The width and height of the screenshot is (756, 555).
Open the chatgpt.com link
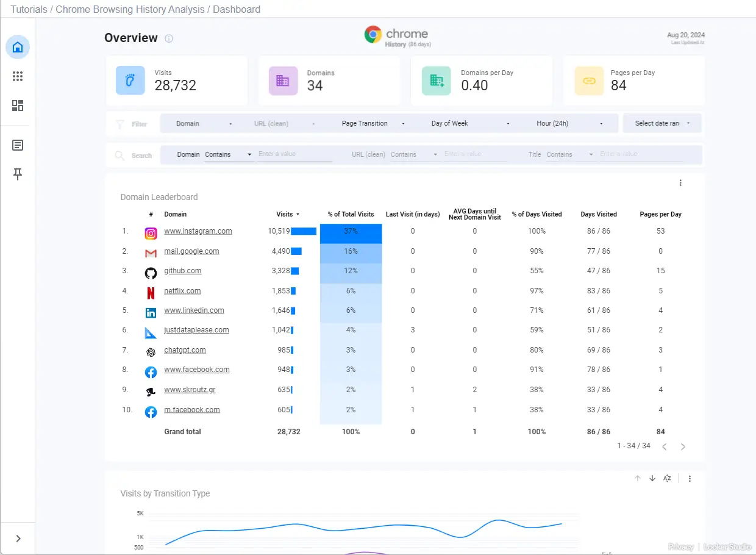click(x=185, y=350)
